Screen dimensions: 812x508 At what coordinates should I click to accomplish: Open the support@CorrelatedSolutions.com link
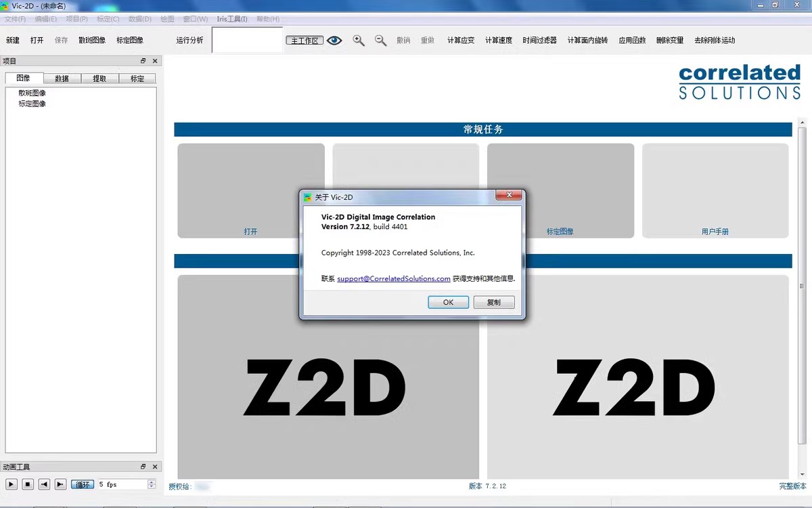click(394, 278)
